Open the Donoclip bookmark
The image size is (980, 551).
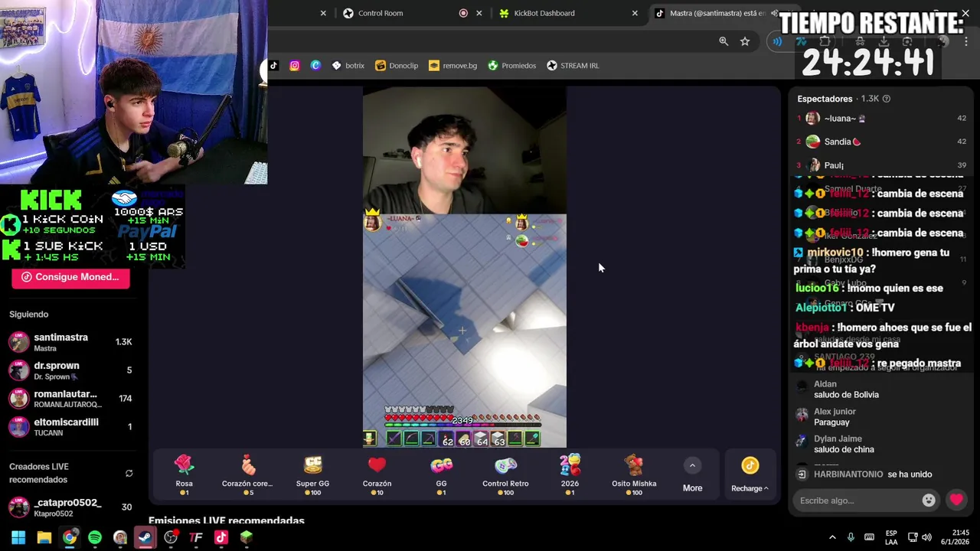(x=397, y=66)
